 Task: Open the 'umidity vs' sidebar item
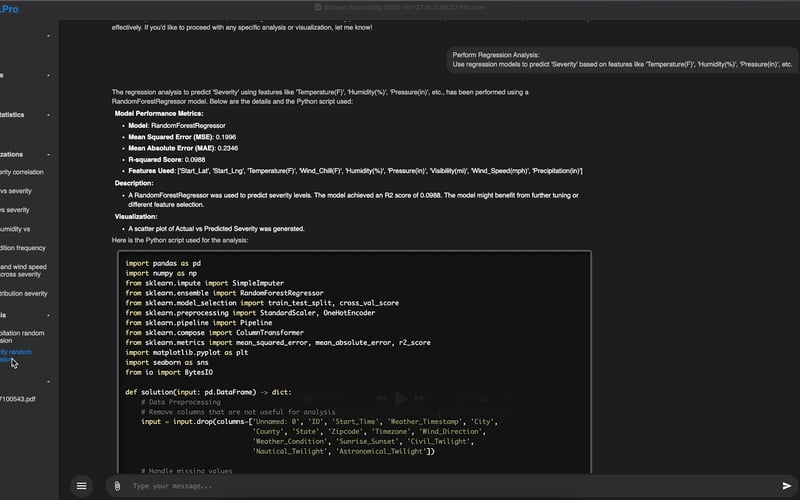(15, 229)
